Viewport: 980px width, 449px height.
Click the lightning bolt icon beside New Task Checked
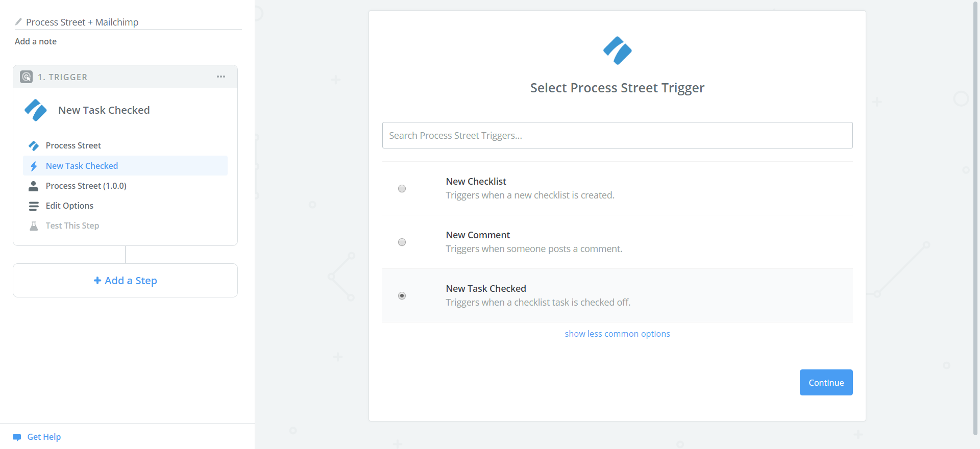(34, 166)
